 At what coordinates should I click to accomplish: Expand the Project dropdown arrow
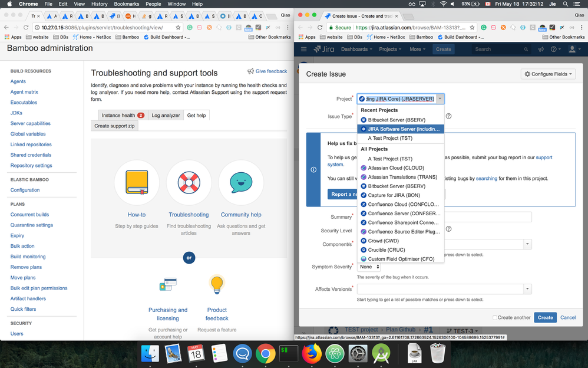click(440, 98)
